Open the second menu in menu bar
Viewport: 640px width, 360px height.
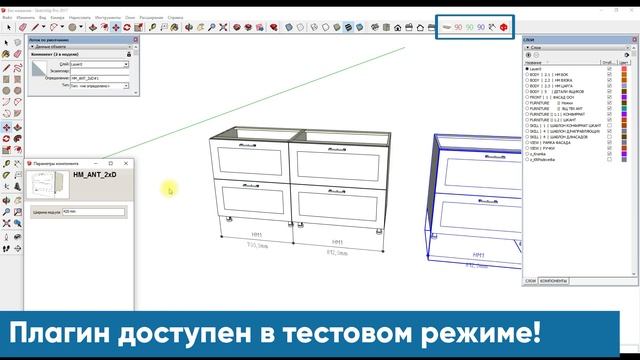[26, 18]
